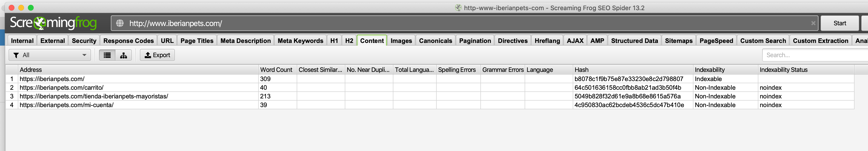Open the All filter dropdown
The image size is (868, 151).
(50, 55)
